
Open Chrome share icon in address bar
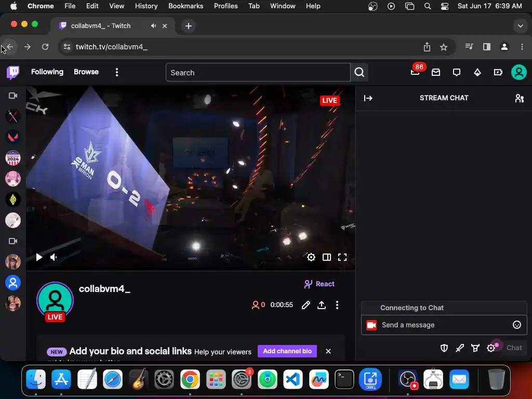[427, 47]
